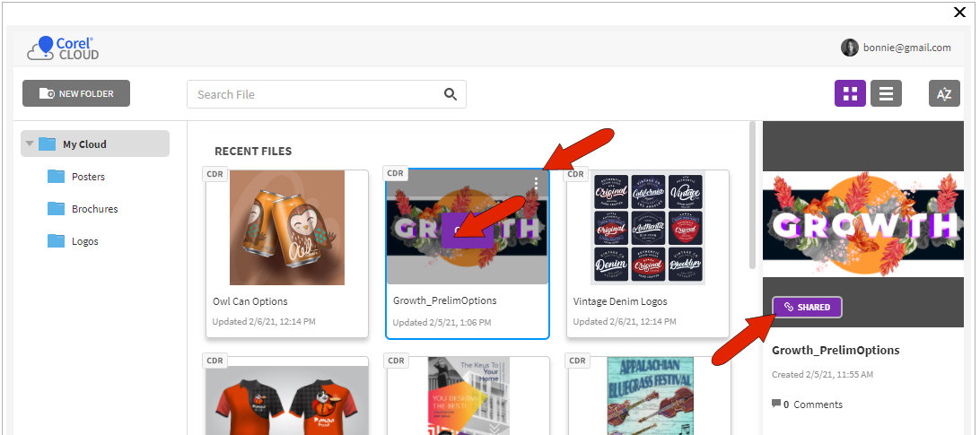Screen dimensions: 980x435
Task: Select the Keys To Your Home flyer thumbnail
Action: tap(468, 396)
